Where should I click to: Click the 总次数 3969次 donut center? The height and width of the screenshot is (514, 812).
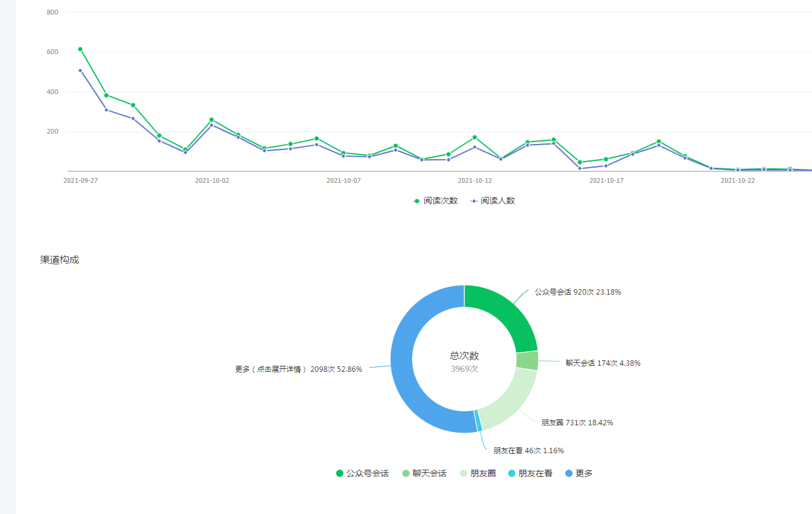[x=464, y=362]
